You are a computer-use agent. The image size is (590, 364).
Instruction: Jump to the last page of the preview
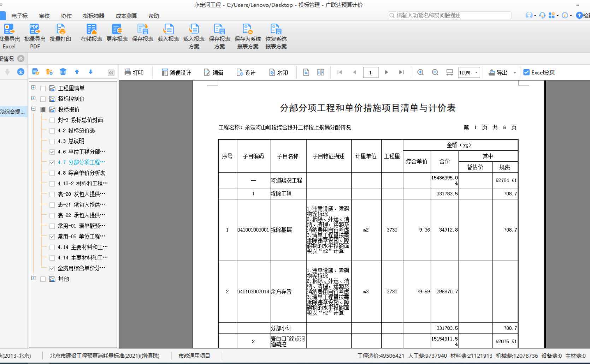point(401,72)
